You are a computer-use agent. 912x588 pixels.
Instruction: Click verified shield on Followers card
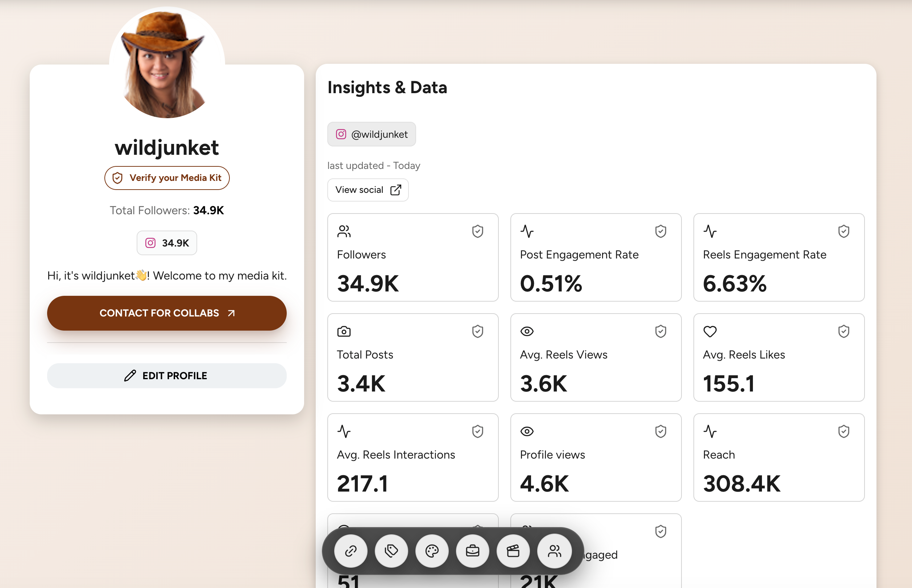click(x=478, y=231)
